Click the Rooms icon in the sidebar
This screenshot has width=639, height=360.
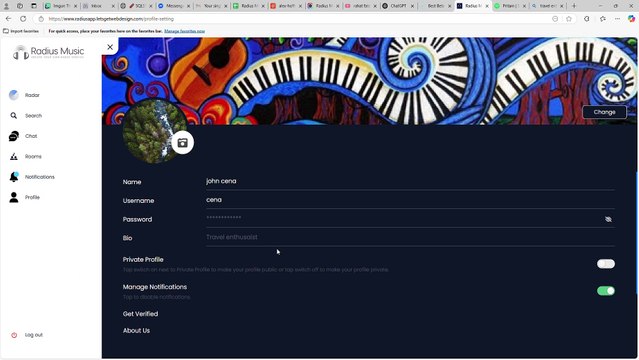(x=13, y=157)
